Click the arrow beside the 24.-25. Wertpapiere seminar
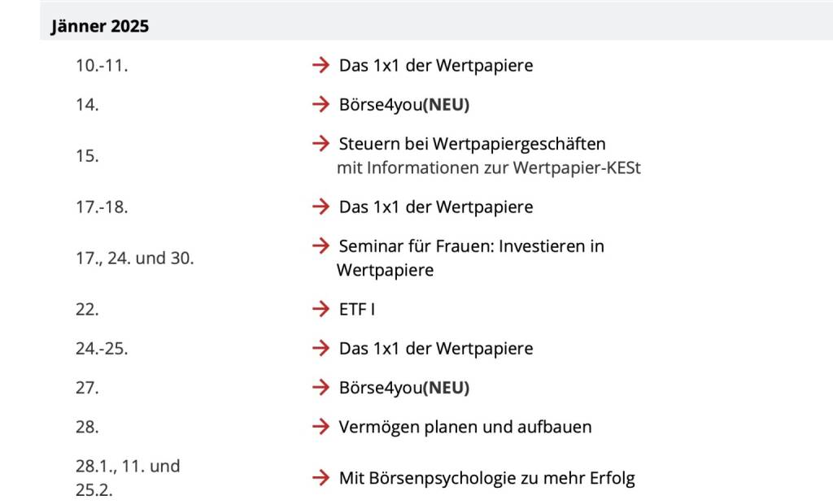Screen dimensions: 833x504 pyautogui.click(x=320, y=348)
